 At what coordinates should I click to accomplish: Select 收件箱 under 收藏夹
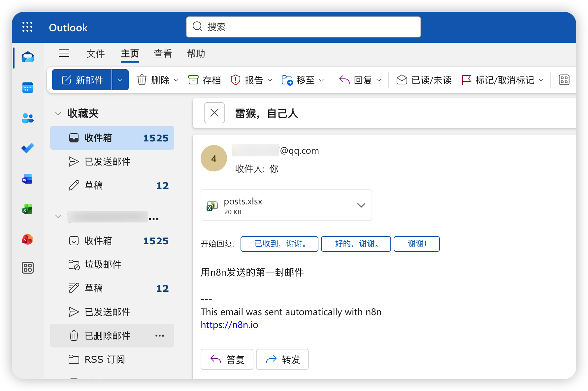point(112,138)
